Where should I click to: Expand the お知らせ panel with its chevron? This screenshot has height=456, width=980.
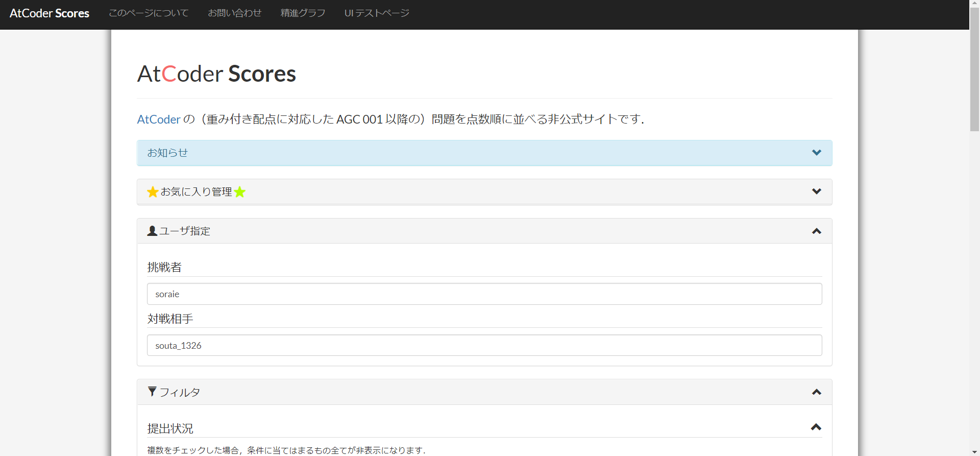[x=816, y=153]
